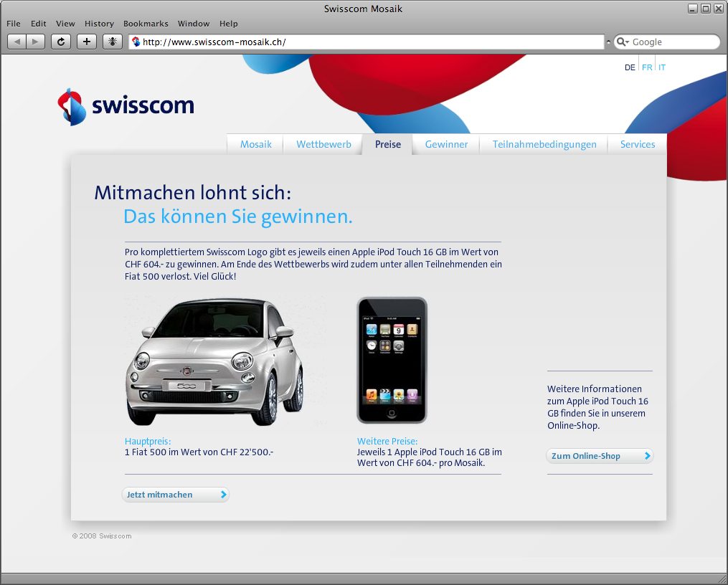Click the "Mitmachen lohnt sich:" heading
Image resolution: width=728 pixels, height=585 pixels.
193,193
